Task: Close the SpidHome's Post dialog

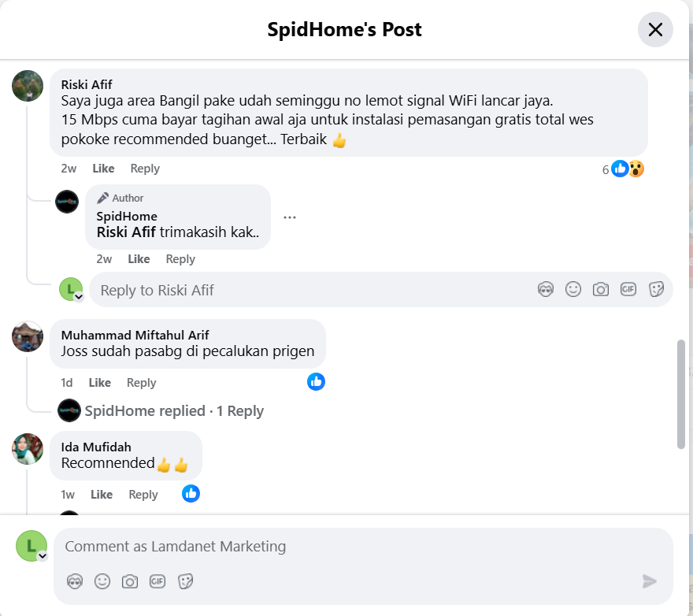Action: click(655, 30)
